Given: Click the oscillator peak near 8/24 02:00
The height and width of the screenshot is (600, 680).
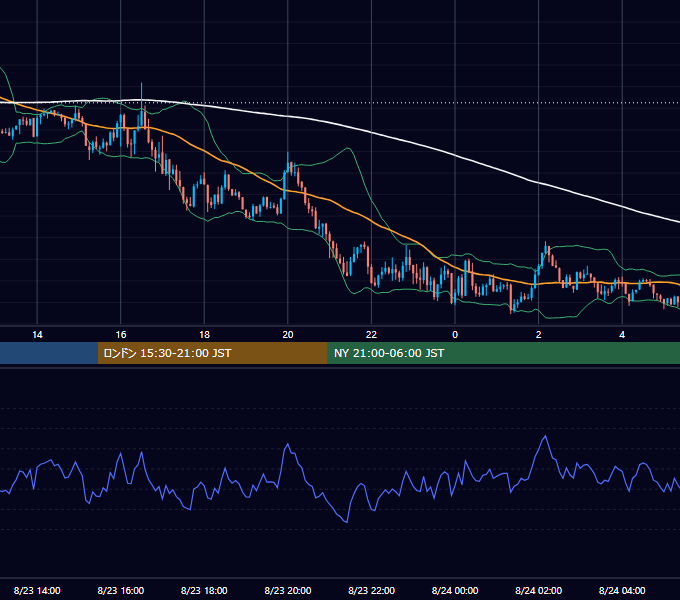Looking at the screenshot, I should [x=546, y=437].
